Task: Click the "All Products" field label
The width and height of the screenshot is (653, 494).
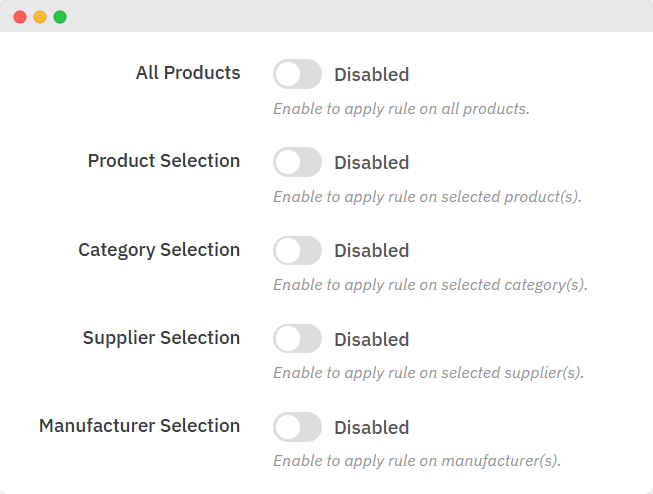Action: [188, 73]
